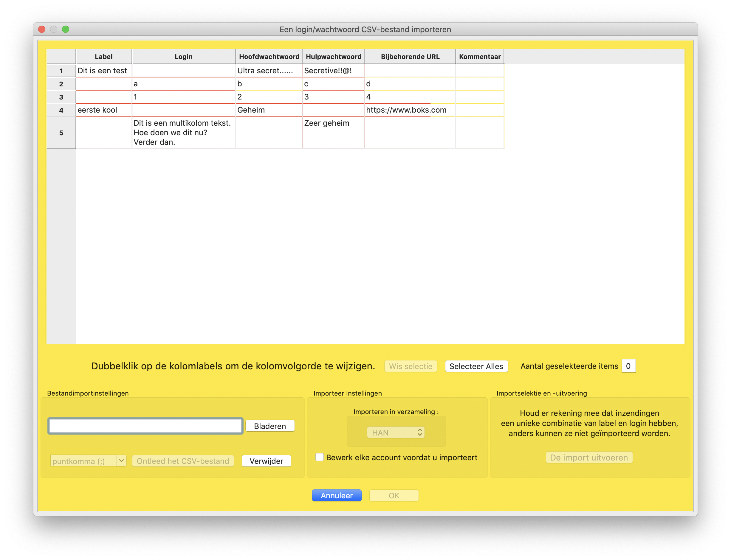Click Bladeren to browse for a file
The image size is (731, 560).
point(270,426)
